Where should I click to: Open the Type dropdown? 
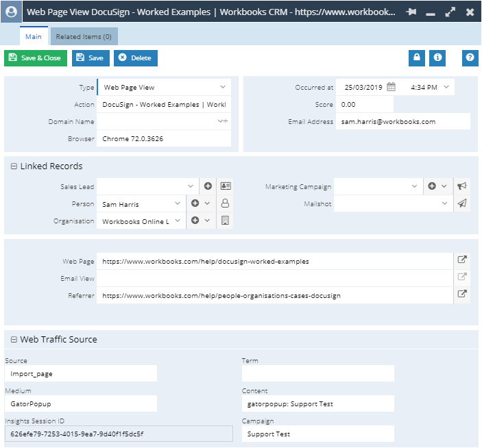pyautogui.click(x=223, y=87)
